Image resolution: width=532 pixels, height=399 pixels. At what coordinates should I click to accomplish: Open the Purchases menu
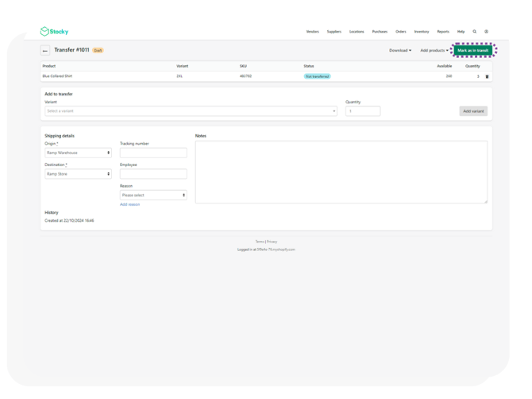coord(380,32)
